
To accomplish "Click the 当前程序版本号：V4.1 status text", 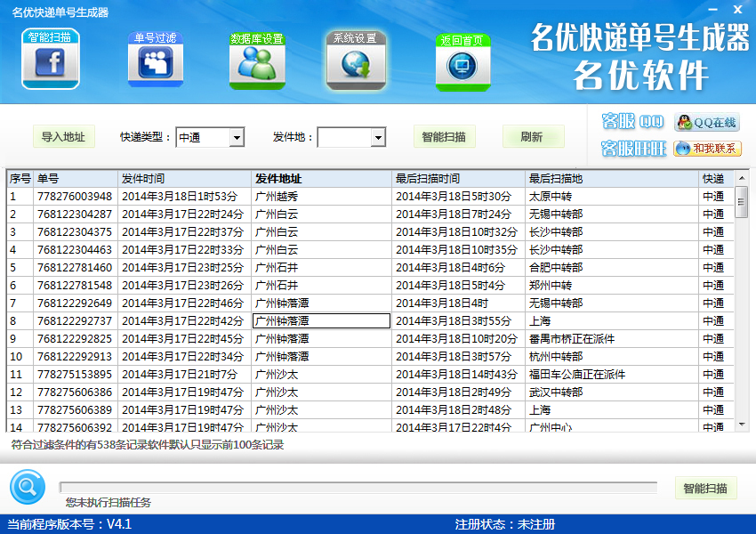I will 69,524.
